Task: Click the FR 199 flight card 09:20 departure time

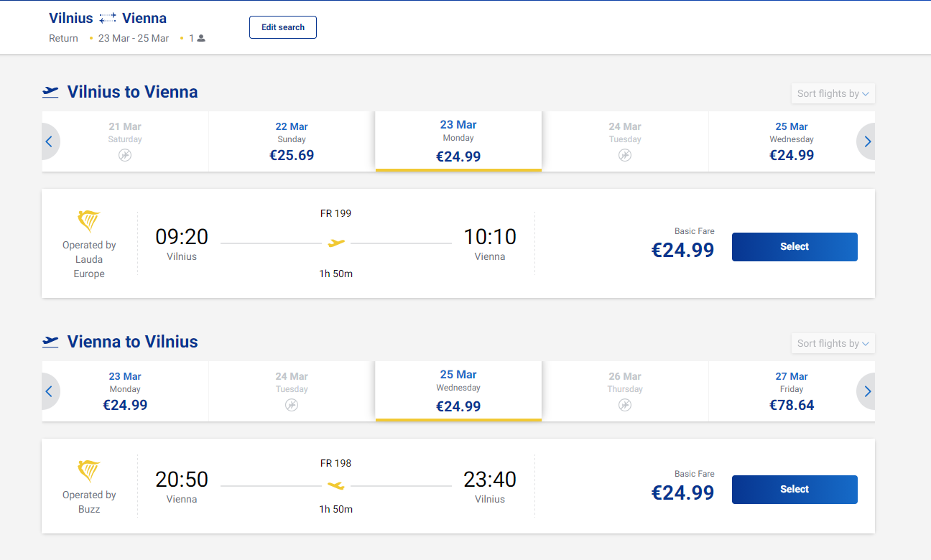Action: click(x=182, y=237)
